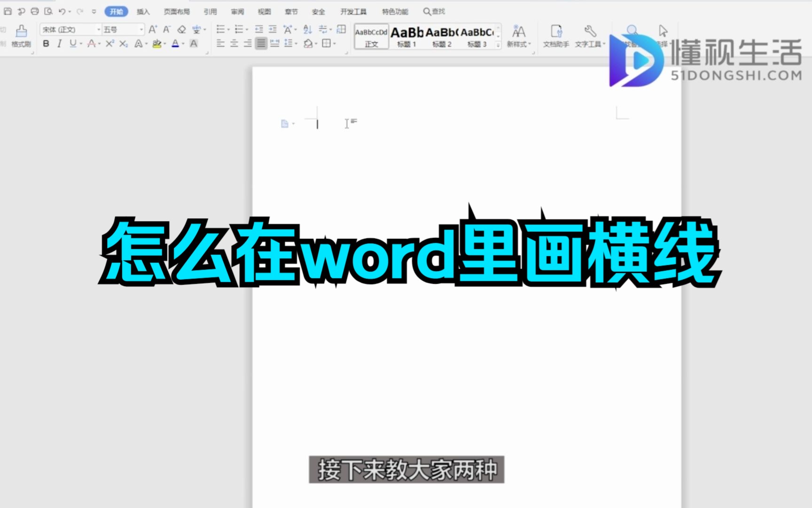Click the Find magnifier in ribbon search
Viewport: 812px width, 508px height.
(x=427, y=11)
